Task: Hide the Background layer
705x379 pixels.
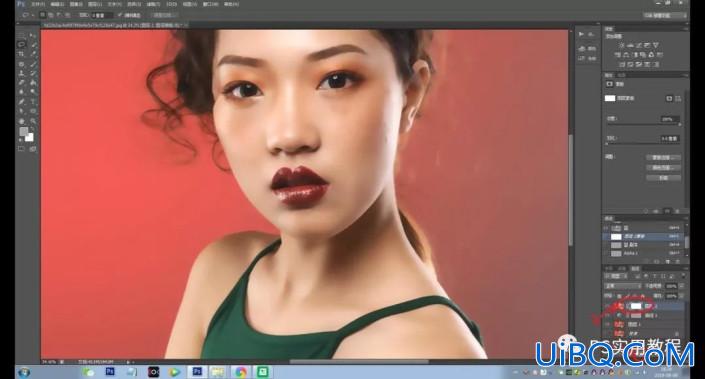Action: pyautogui.click(x=608, y=333)
